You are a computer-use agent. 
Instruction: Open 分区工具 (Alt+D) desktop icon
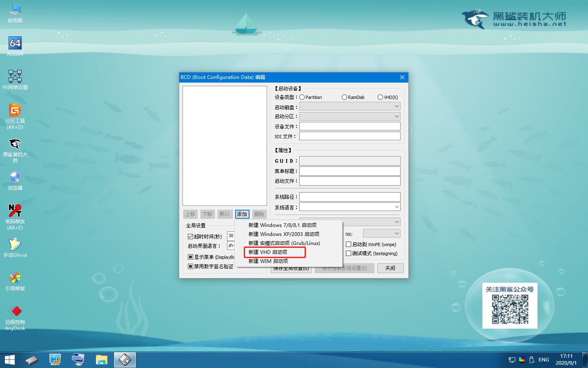15,116
